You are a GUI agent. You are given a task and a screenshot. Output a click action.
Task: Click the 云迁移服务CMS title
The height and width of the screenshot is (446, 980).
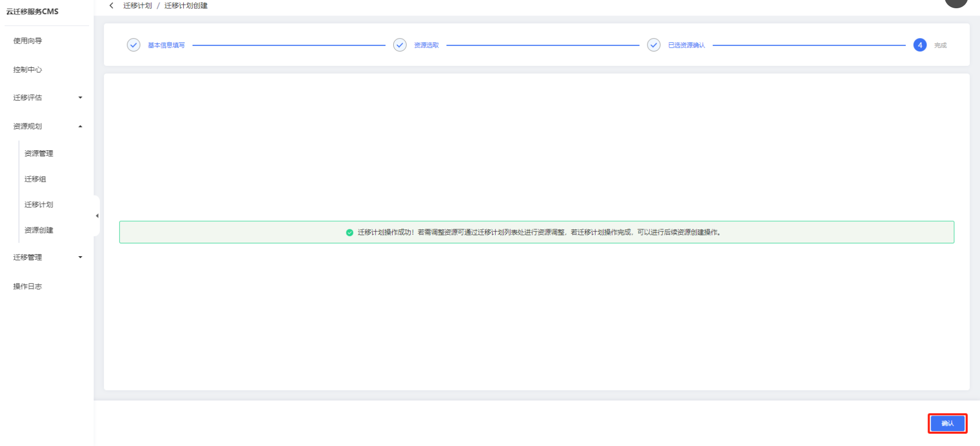32,11
